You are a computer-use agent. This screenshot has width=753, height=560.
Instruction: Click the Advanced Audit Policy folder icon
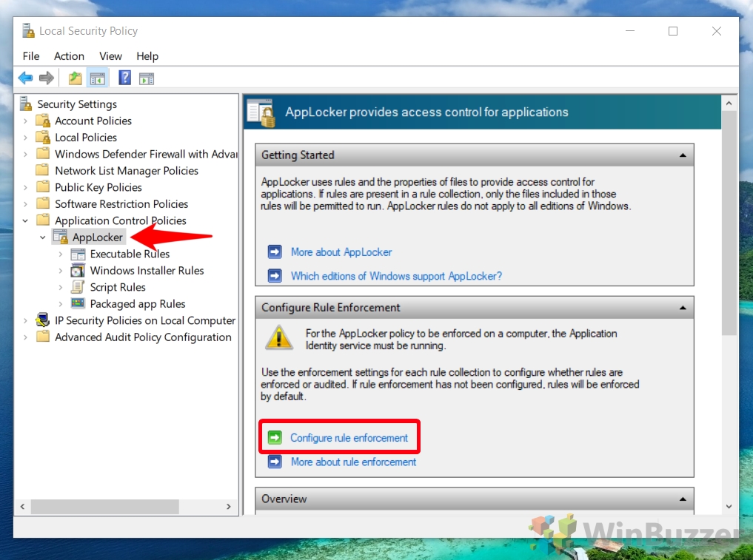pyautogui.click(x=43, y=337)
